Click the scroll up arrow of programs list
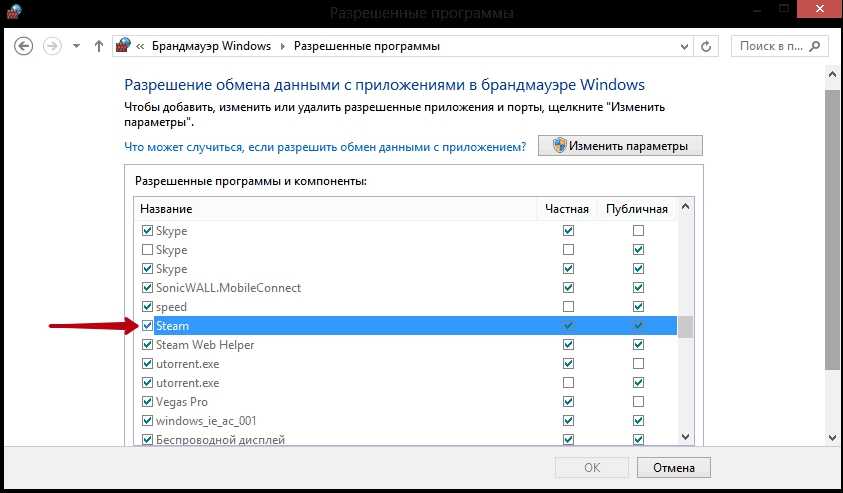Image resolution: width=843 pixels, height=493 pixels. [x=686, y=208]
